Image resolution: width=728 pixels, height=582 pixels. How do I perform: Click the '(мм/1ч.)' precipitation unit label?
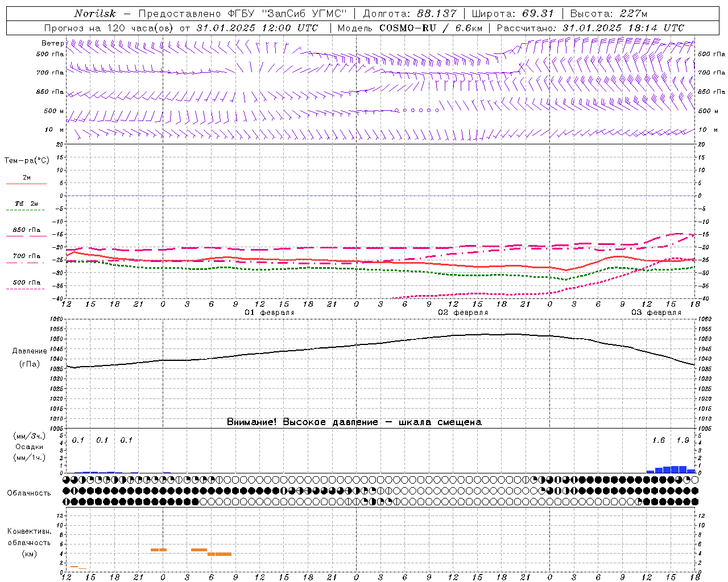point(30,457)
